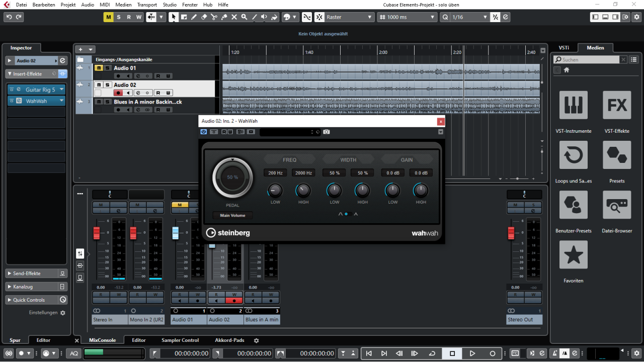Solo the Blues in A minor track
Viewport: 644px width, 362px height.
tap(107, 102)
